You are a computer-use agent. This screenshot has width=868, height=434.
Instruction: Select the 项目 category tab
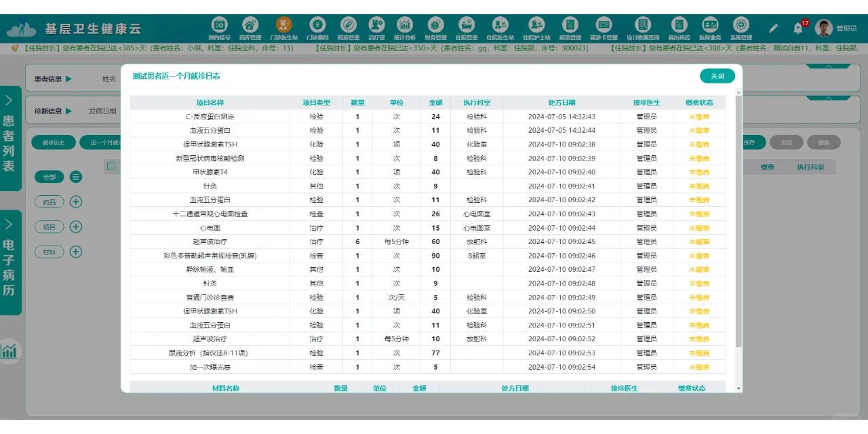coord(50,226)
